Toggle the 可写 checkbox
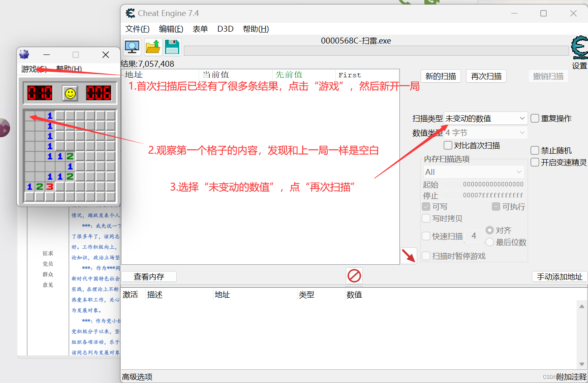This screenshot has width=588, height=383. [426, 206]
